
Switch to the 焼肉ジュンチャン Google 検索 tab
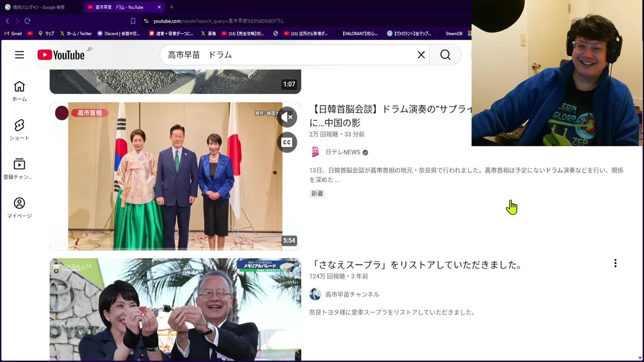pos(39,7)
